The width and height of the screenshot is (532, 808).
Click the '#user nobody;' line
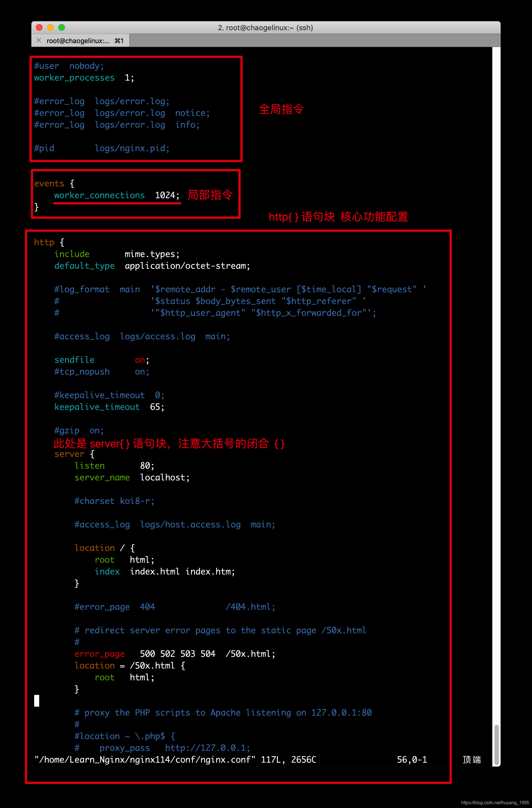click(x=69, y=66)
